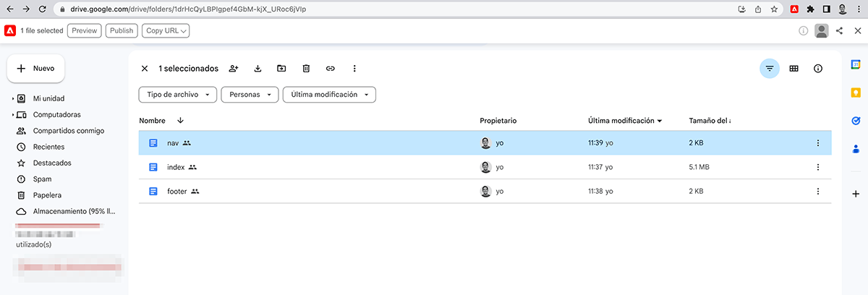Open Personas filter dropdown

tap(250, 95)
